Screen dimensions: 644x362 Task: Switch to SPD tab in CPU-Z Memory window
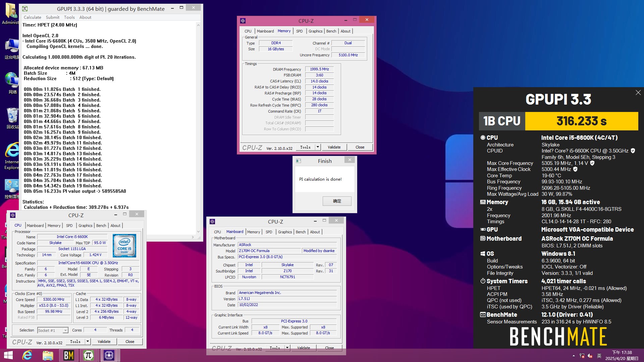(x=300, y=31)
